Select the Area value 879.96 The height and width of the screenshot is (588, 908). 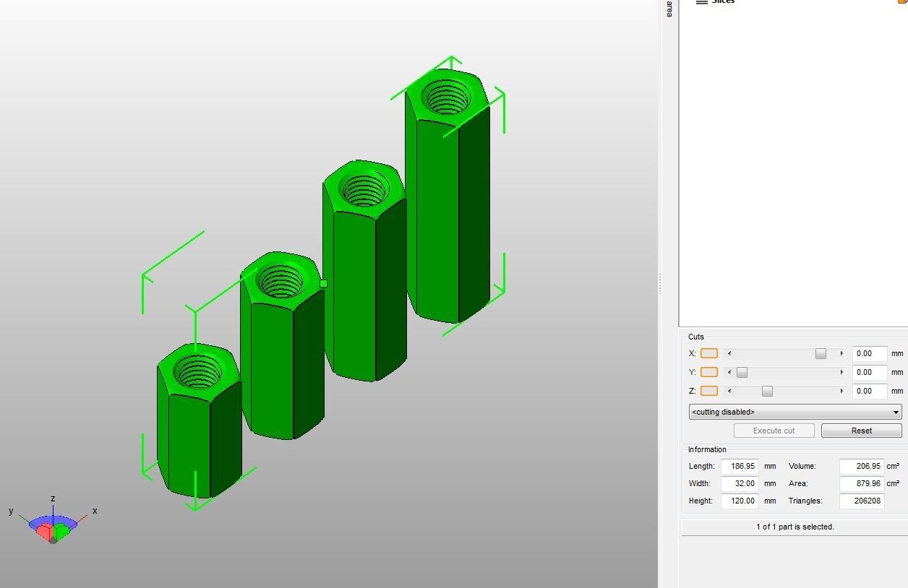(x=862, y=483)
